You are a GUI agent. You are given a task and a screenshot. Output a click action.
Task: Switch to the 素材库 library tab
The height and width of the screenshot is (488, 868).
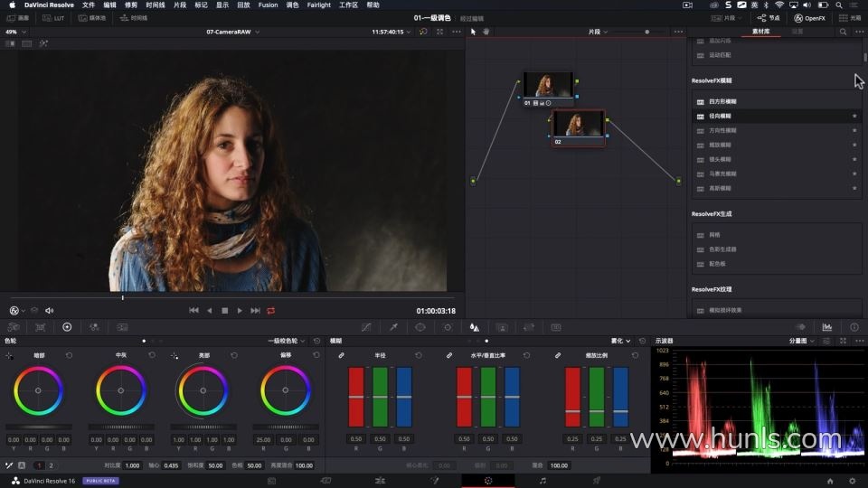[x=760, y=32]
